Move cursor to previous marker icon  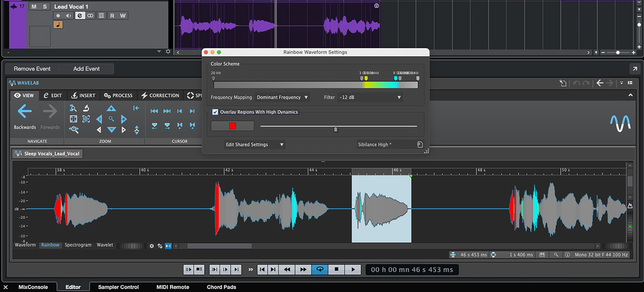coord(180,111)
